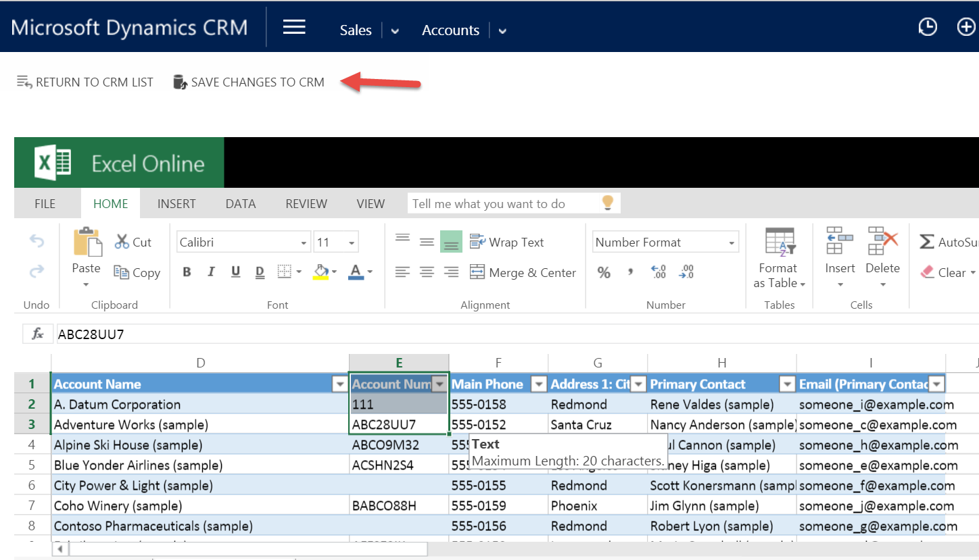Toggle bold formatting
Image resolution: width=979 pixels, height=560 pixels.
point(187,272)
